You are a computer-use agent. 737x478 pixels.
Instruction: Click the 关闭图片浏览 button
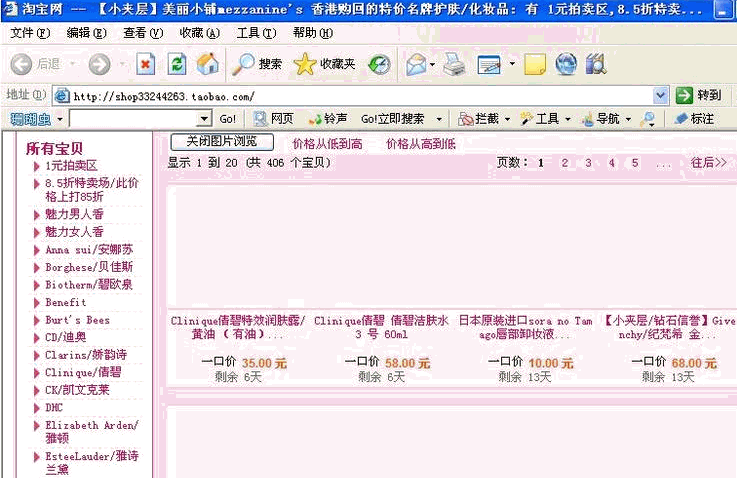[222, 141]
